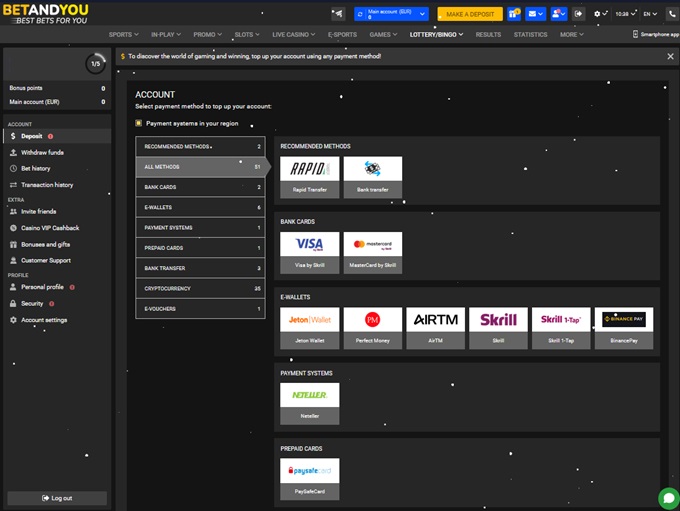
Task: Click the gift bonuses icon in header
Action: click(x=513, y=14)
